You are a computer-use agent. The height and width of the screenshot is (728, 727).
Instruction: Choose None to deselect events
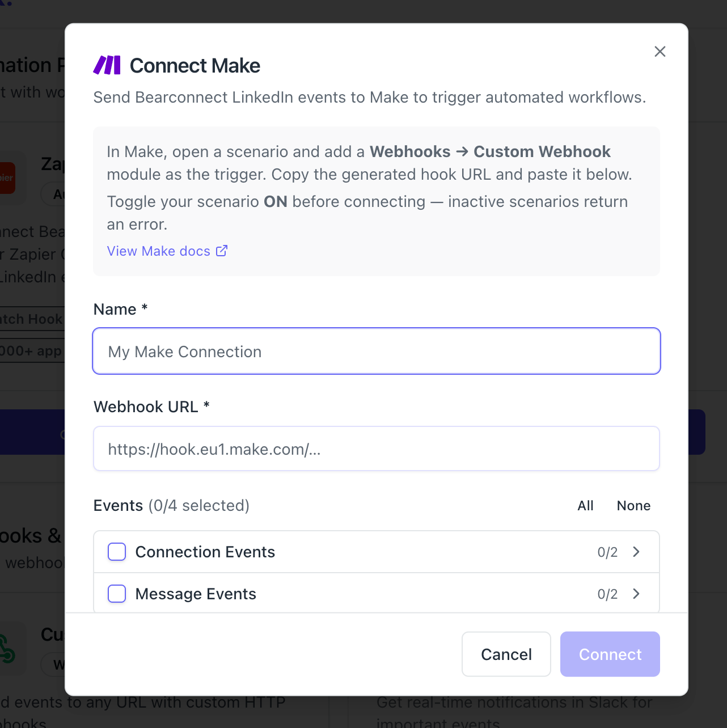[x=633, y=506]
